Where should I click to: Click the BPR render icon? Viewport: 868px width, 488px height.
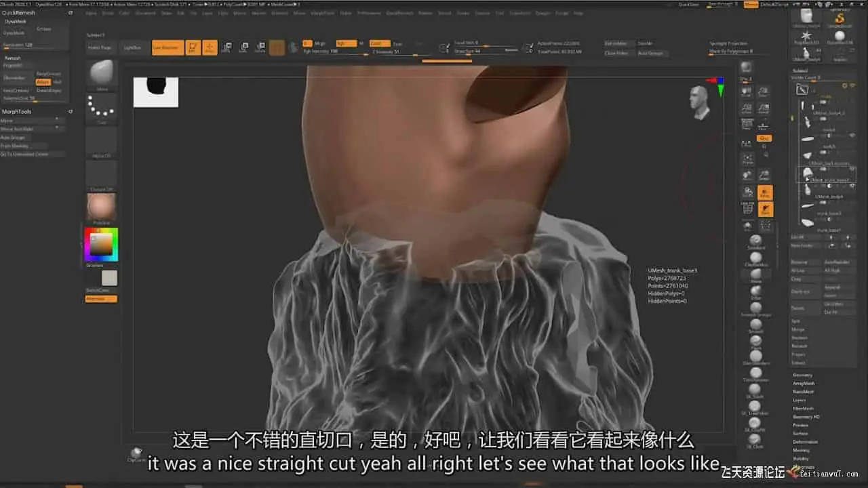[746, 68]
